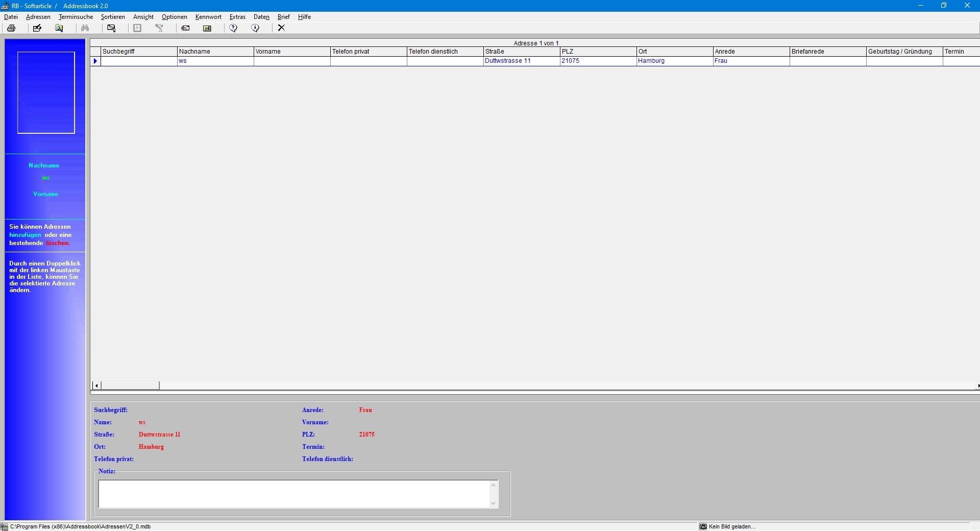Click the cyan 'hinzufügen' link in sidebar
The image size is (980, 531).
(x=25, y=235)
